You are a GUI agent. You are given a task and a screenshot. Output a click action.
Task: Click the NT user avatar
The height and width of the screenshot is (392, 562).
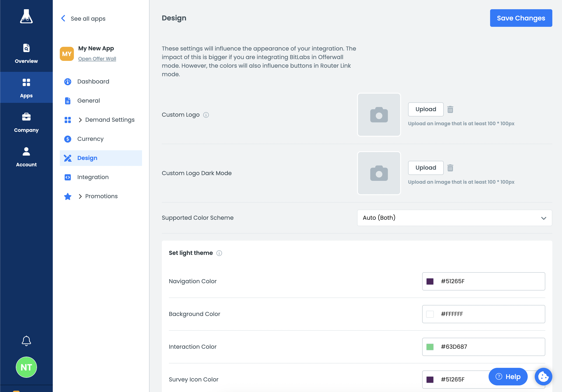(26, 367)
